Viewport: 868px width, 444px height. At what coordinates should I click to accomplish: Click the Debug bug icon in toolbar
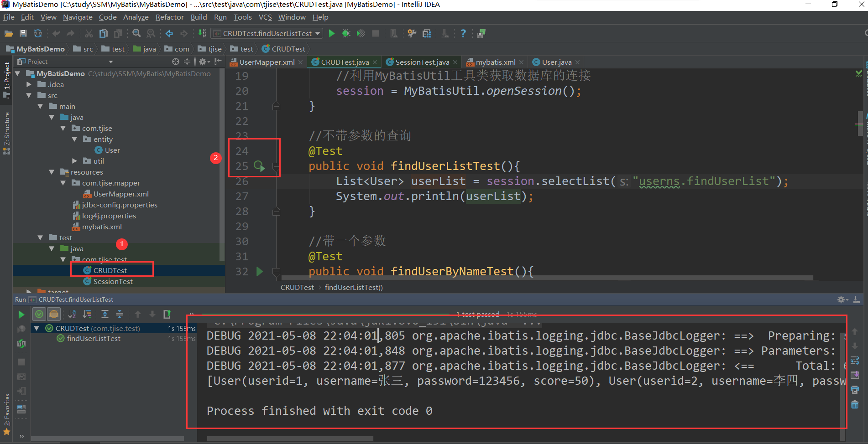pyautogui.click(x=346, y=33)
